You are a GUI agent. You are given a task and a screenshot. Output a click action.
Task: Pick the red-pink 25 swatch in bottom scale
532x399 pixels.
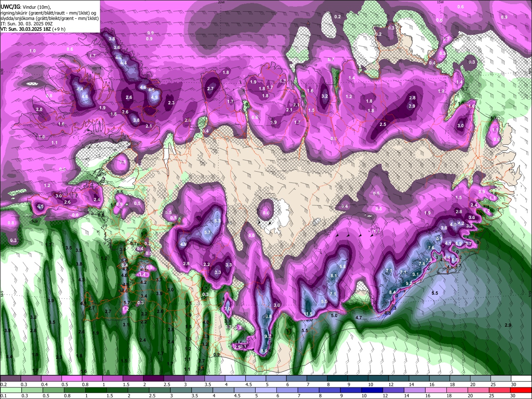point(500,390)
